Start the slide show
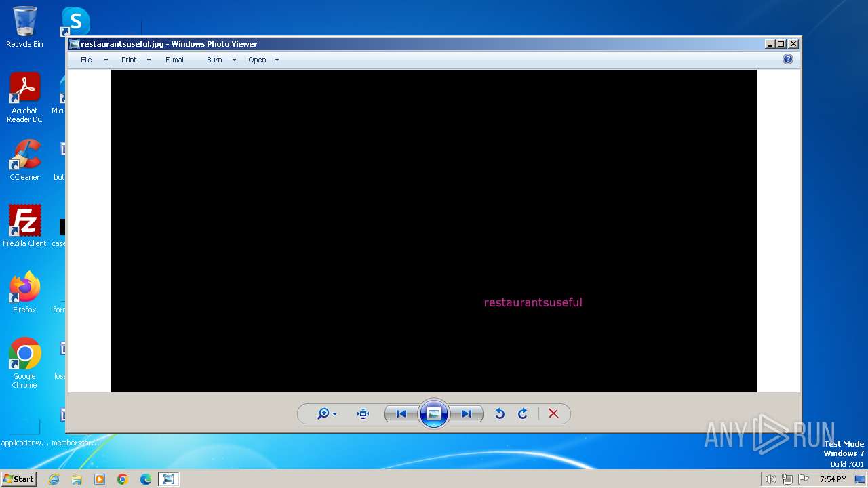Viewport: 868px width, 488px height. point(434,413)
